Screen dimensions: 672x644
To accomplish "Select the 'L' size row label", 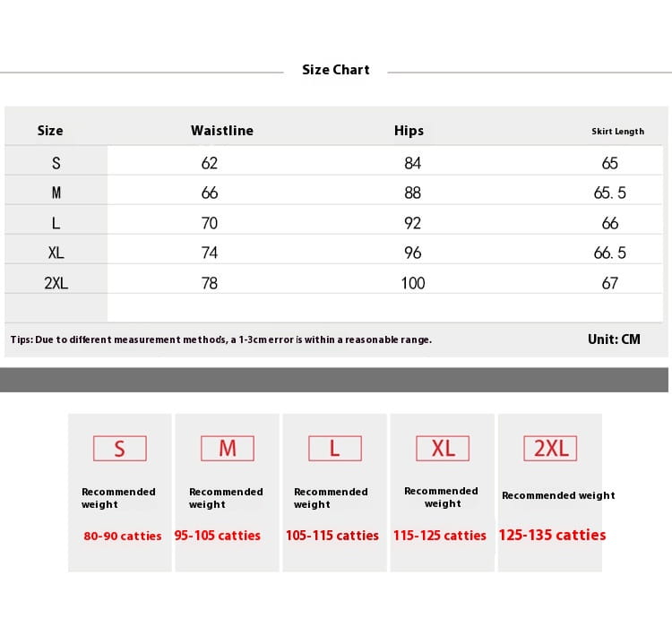I will click(x=56, y=223).
